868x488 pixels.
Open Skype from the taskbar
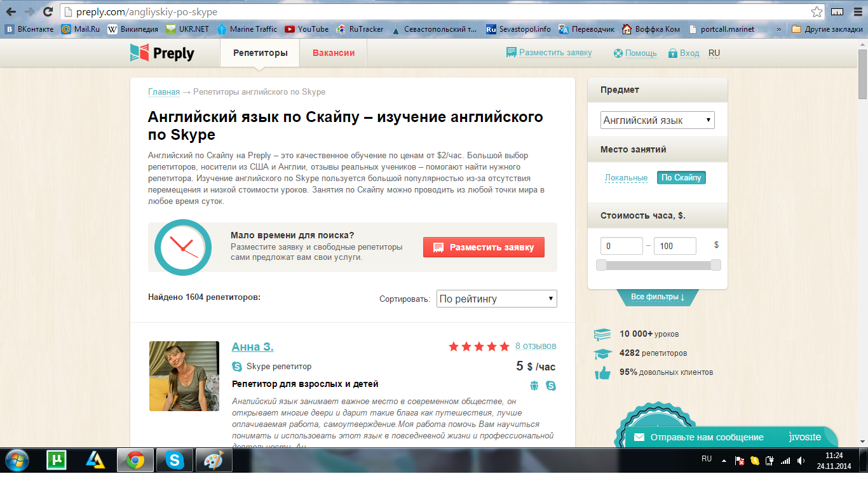point(174,460)
